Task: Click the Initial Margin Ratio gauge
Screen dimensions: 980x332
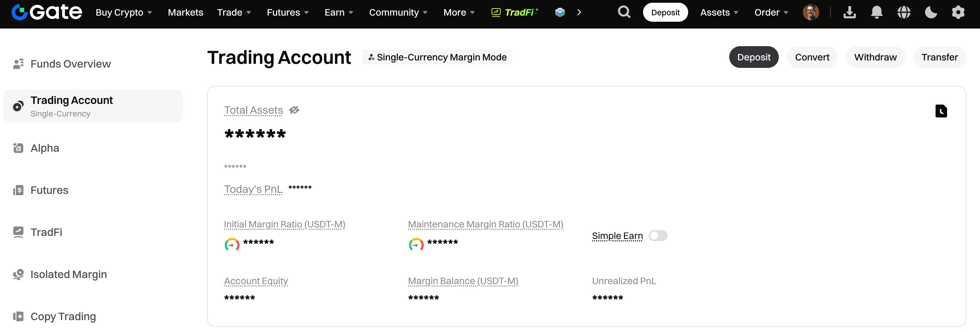Action: point(232,244)
